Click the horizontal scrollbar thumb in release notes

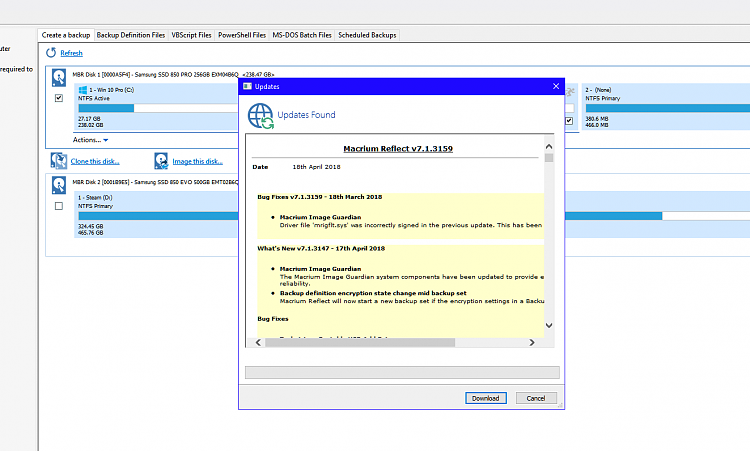pyautogui.click(x=360, y=342)
